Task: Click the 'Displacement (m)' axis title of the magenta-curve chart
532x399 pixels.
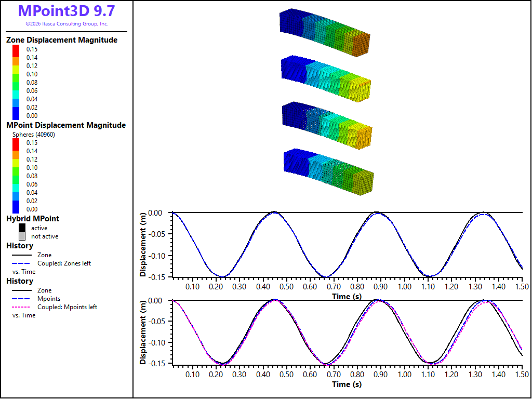Action: tap(143, 332)
